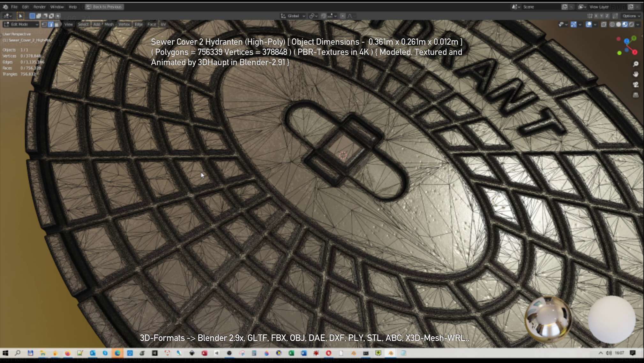Screen dimensions: 644x363
Task: Toggle X-Ray mode
Action: (604, 24)
